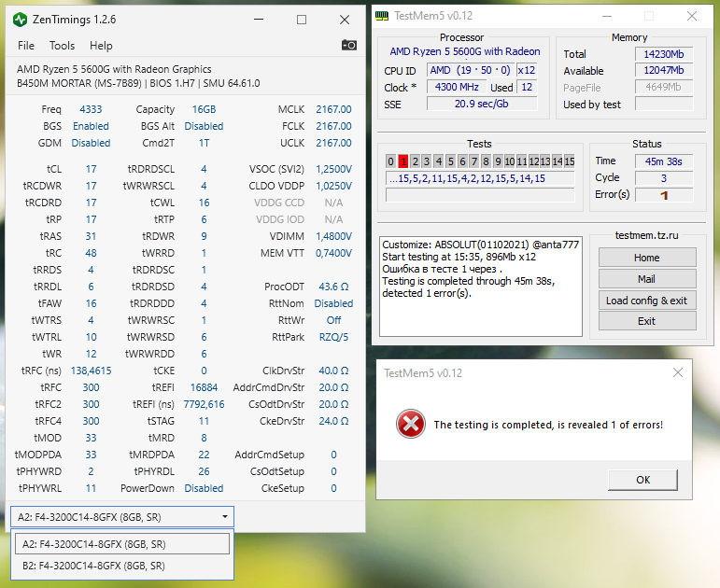
Task: Click the red test 1 indicator box
Action: 403,161
